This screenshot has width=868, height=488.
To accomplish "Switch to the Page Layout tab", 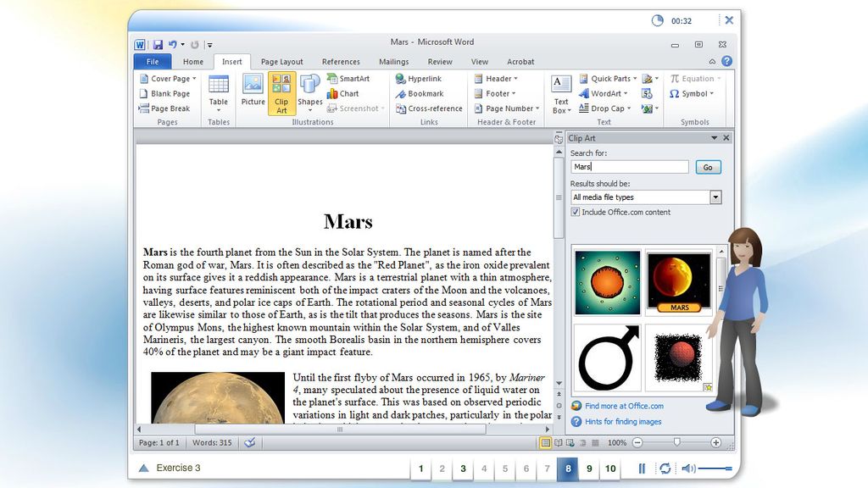I will [x=281, y=61].
